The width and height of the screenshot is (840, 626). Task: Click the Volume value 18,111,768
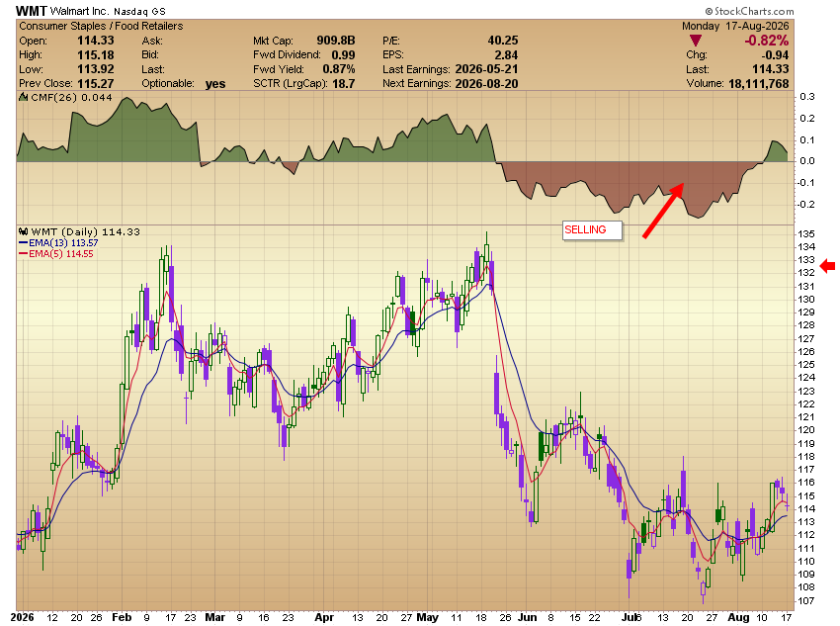759,84
